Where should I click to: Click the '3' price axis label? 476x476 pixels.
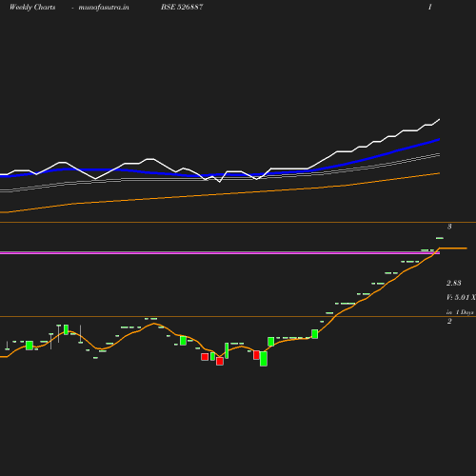click(449, 227)
